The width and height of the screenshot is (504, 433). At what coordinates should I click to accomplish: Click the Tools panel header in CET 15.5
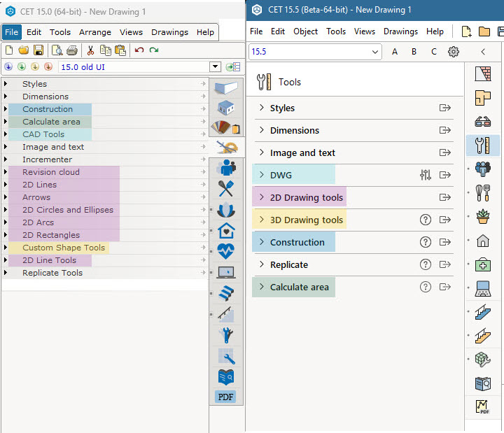point(355,82)
